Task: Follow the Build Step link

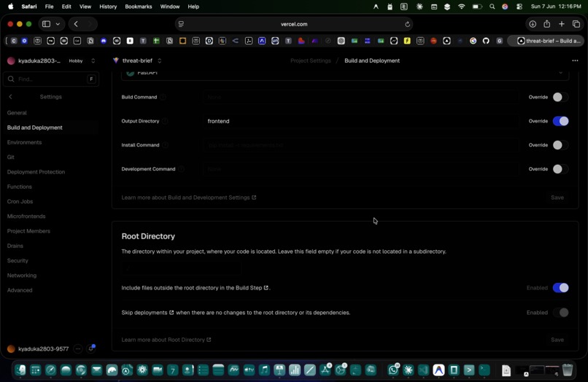Action: coord(252,288)
